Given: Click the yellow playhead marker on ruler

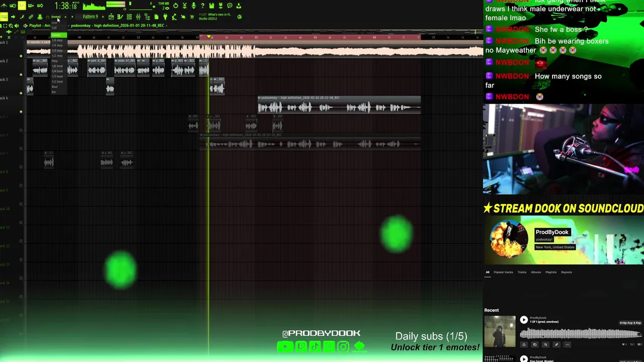Looking at the screenshot, I should click(x=209, y=37).
